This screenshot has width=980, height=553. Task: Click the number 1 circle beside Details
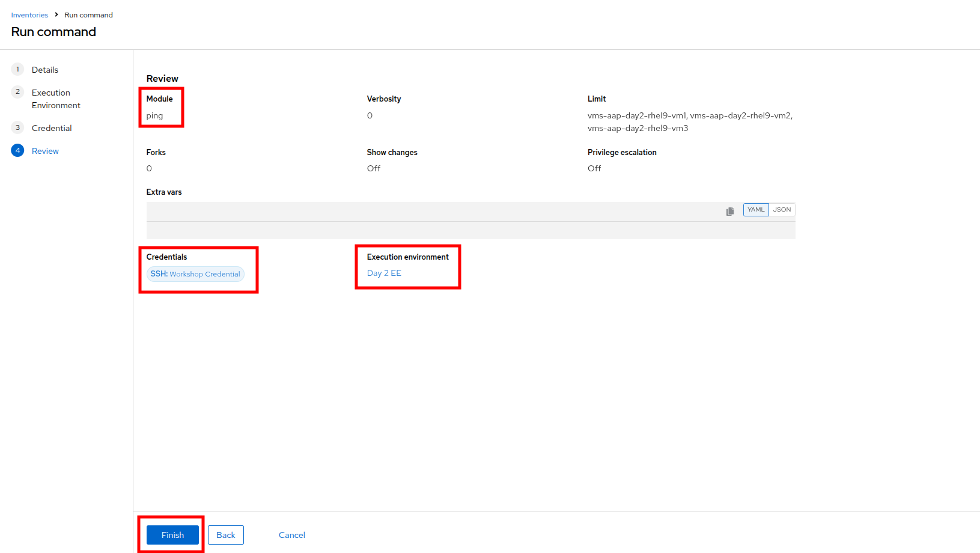(17, 69)
